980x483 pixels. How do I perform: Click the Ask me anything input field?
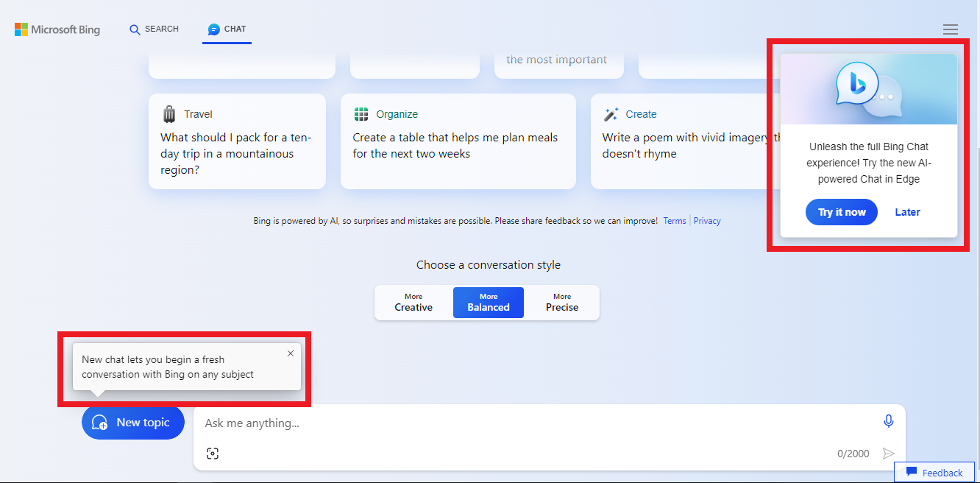coord(515,423)
